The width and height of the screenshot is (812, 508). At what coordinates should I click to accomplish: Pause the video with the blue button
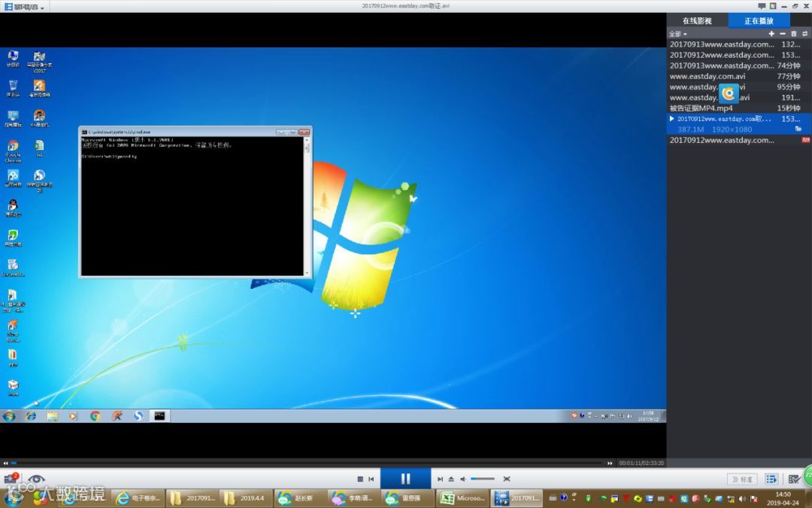click(x=405, y=479)
